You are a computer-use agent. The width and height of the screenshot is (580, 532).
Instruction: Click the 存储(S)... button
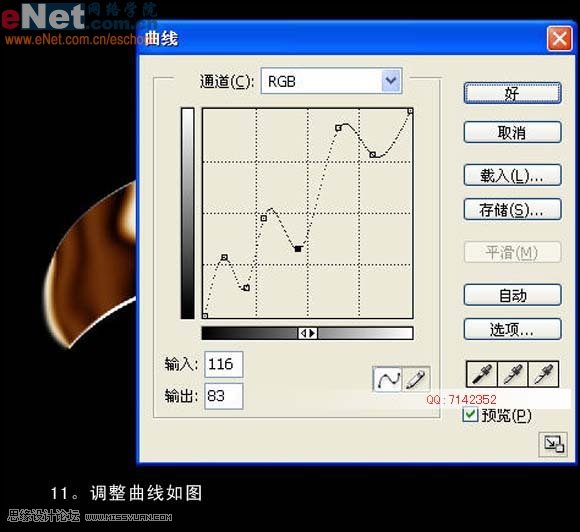512,210
